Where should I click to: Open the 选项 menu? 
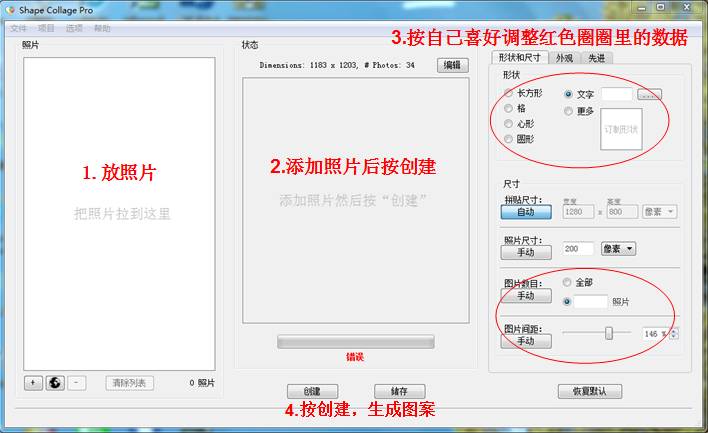coord(74,28)
